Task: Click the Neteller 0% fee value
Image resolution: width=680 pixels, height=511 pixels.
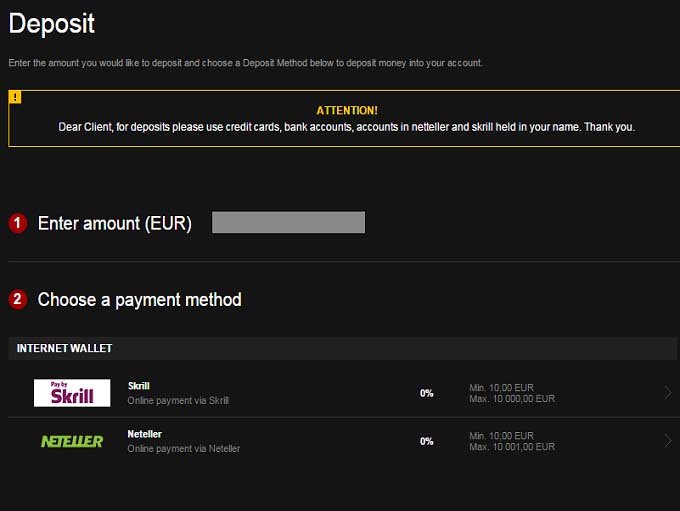Action: point(427,441)
